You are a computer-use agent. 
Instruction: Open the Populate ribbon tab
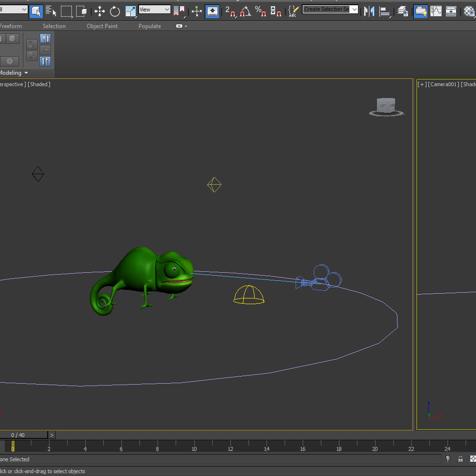pos(149,26)
